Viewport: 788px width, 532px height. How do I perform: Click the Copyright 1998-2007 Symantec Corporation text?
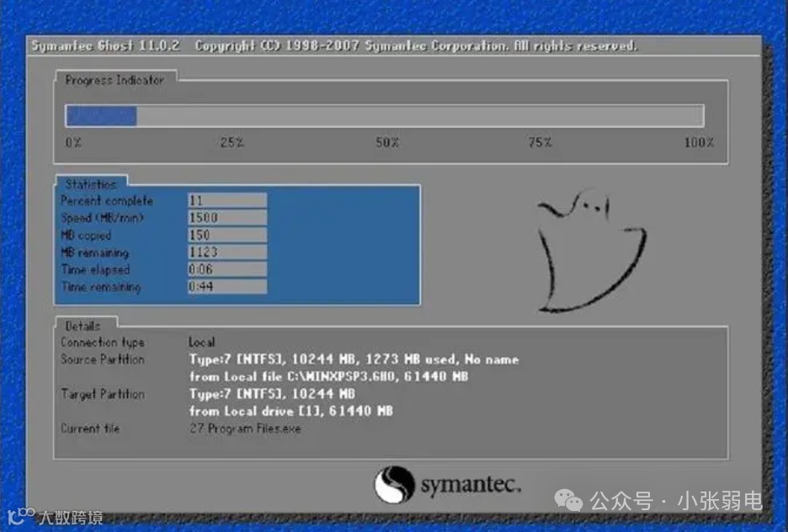416,45
